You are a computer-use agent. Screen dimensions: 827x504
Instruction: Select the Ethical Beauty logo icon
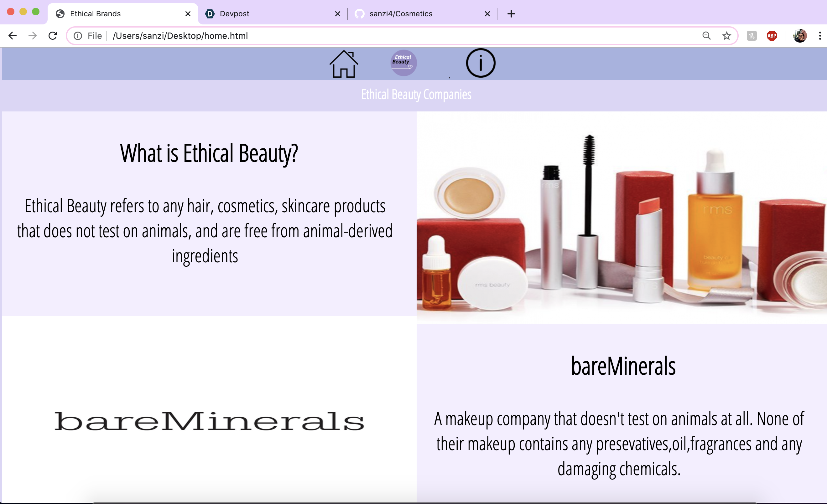click(403, 63)
